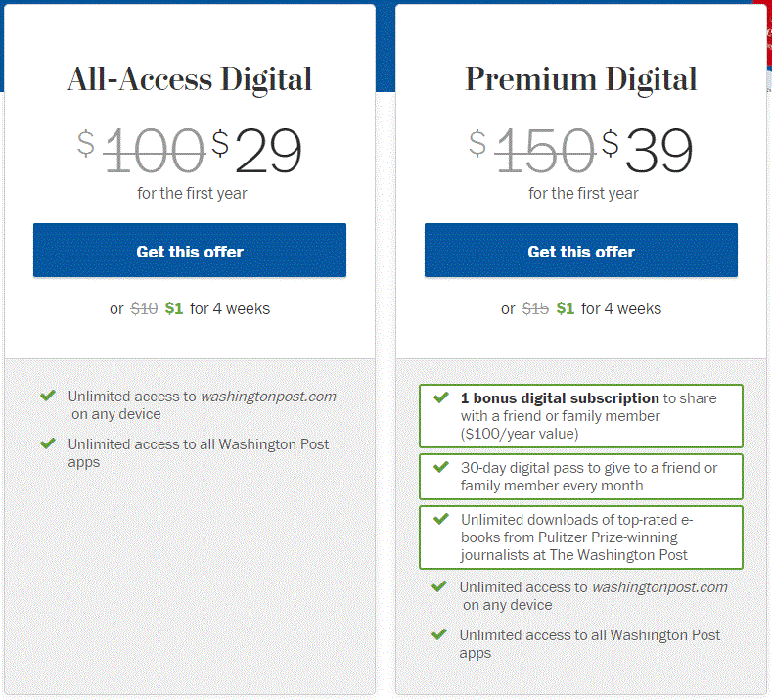Click Get this offer under All-Access Digital
The height and width of the screenshot is (700, 772).
pos(190,251)
